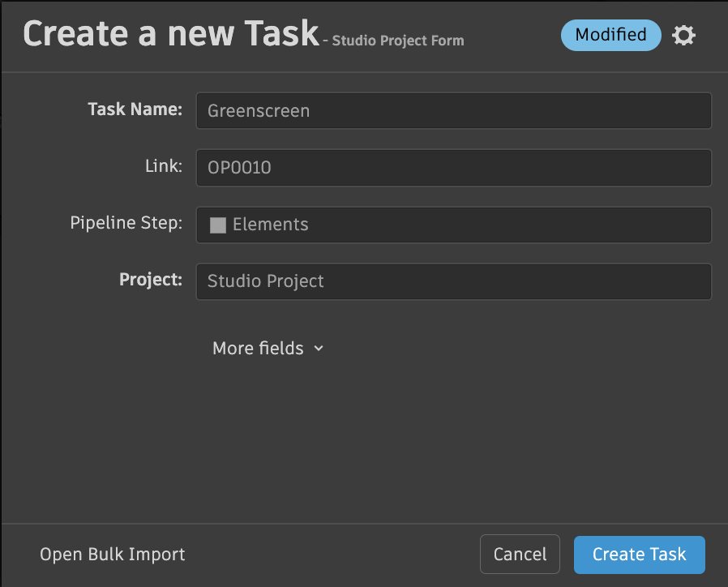Open Bulk Import from the footer
This screenshot has width=728, height=587.
[113, 555]
